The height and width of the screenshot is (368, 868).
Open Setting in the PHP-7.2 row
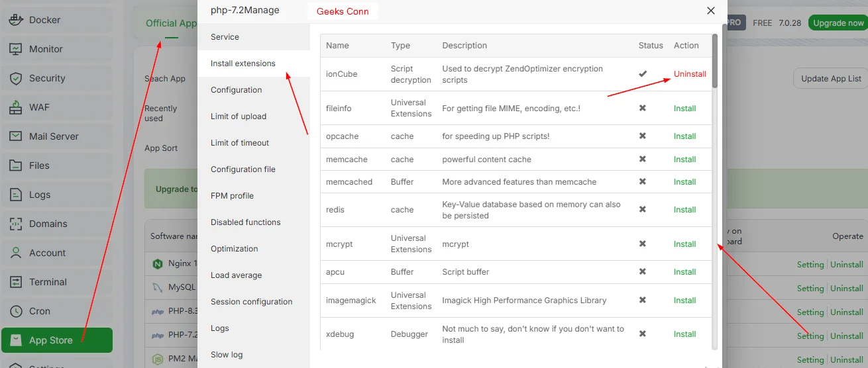pos(810,336)
